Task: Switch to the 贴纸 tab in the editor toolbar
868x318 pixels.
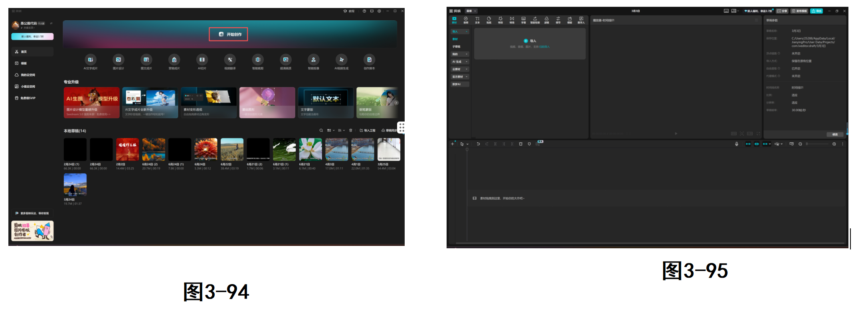Action: (x=489, y=20)
